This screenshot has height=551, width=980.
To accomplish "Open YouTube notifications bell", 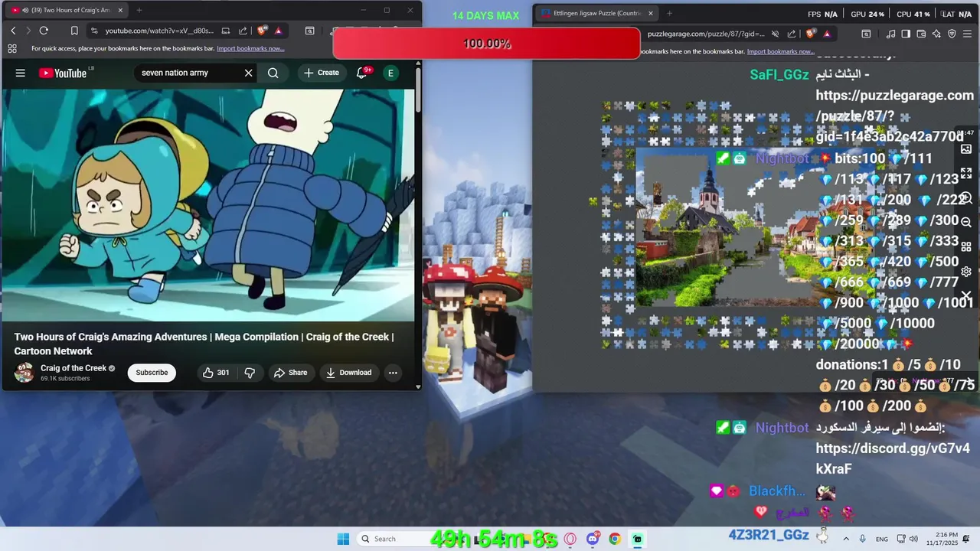I will point(362,73).
